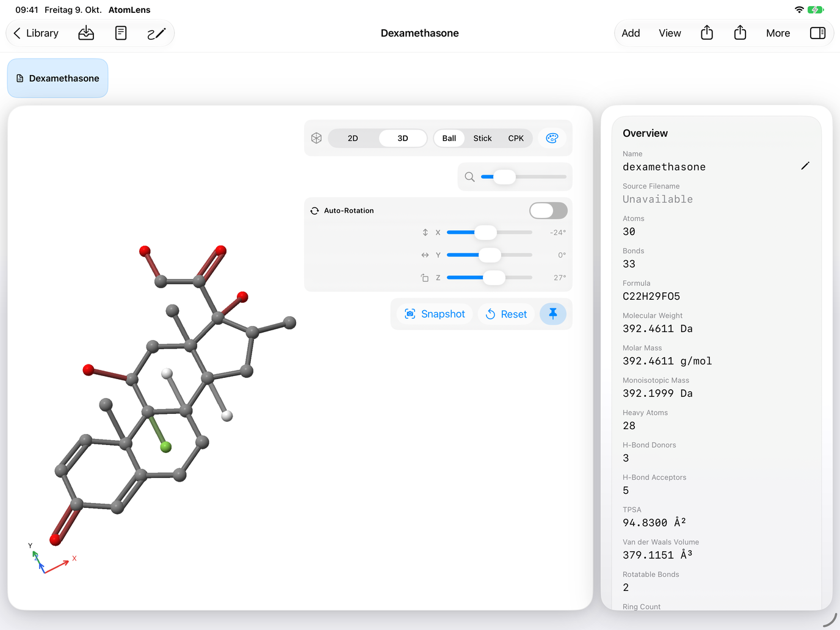
Task: Adjust the Z rotation slider
Action: tap(490, 278)
